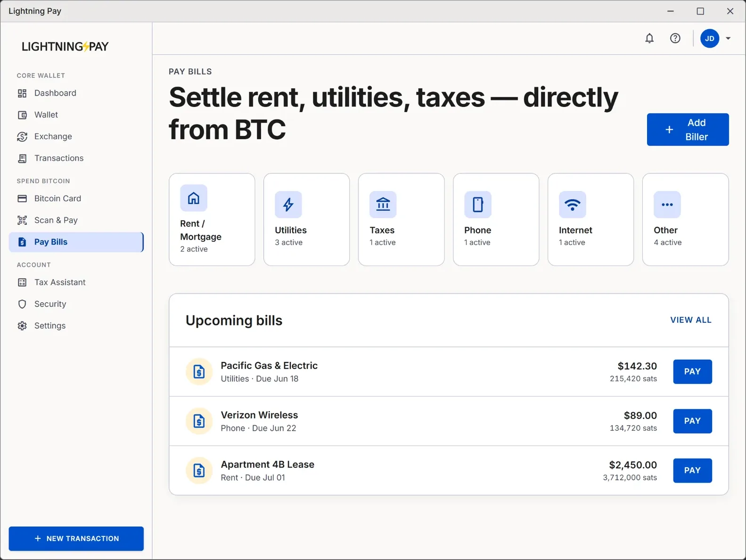Image resolution: width=746 pixels, height=560 pixels.
Task: Click Verizon Wireless bill icon
Action: click(x=199, y=421)
